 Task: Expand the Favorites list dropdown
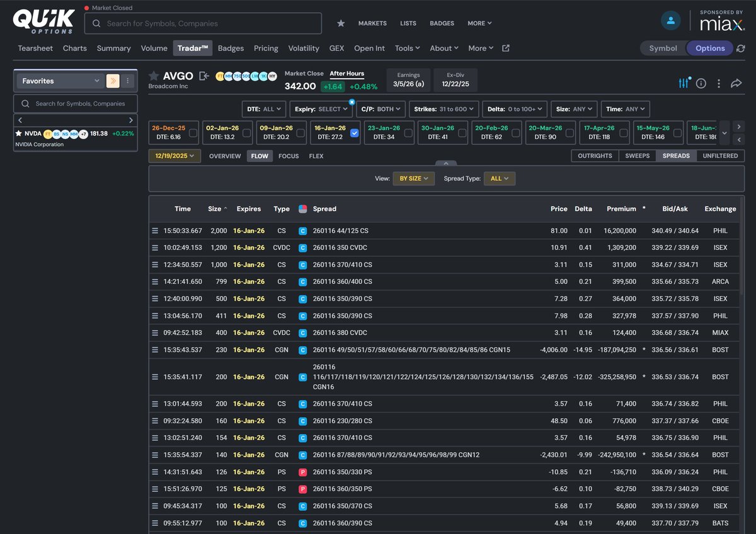pyautogui.click(x=60, y=81)
